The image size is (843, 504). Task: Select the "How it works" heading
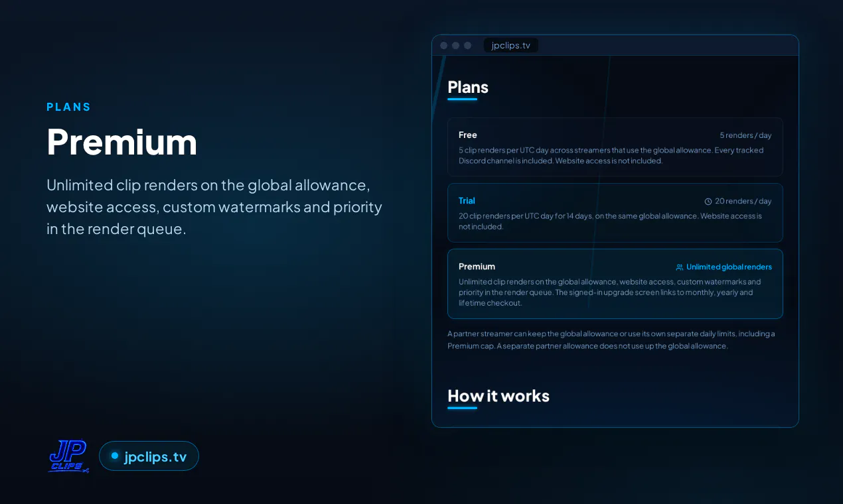tap(498, 396)
